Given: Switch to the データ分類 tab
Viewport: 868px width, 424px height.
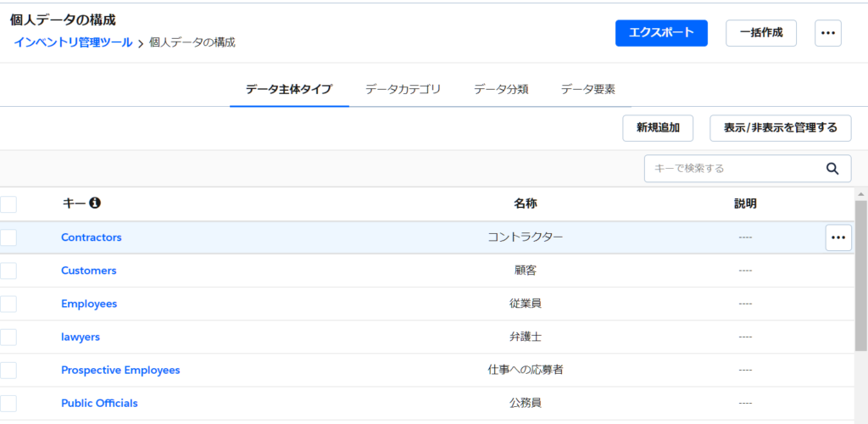Looking at the screenshot, I should tap(501, 89).
